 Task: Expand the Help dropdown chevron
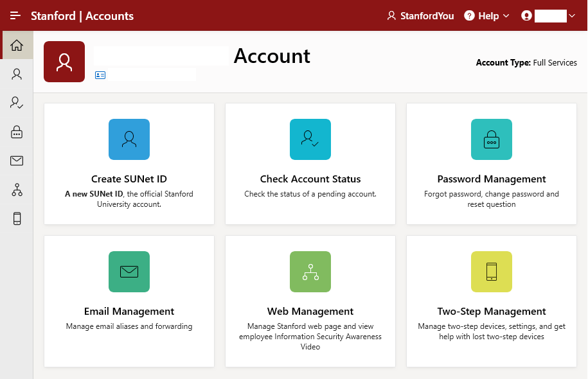coord(506,16)
